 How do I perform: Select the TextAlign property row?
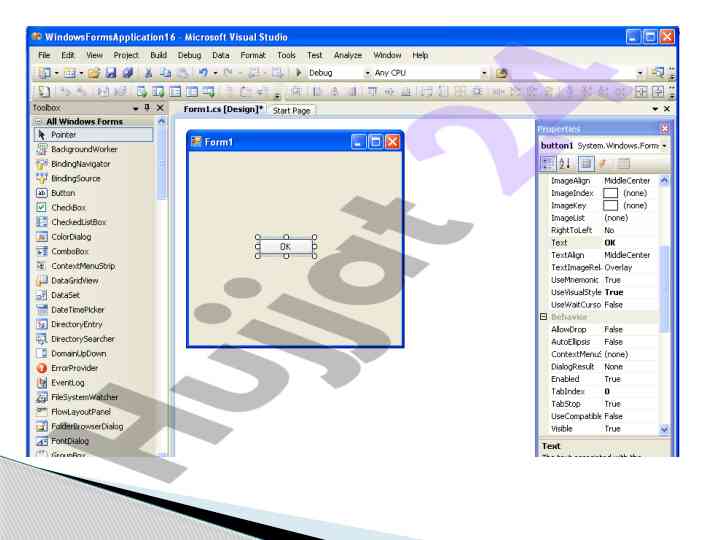(602, 255)
